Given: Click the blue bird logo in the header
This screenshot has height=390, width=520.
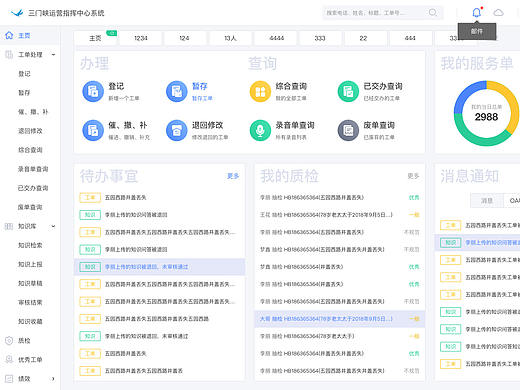Looking at the screenshot, I should tap(17, 13).
